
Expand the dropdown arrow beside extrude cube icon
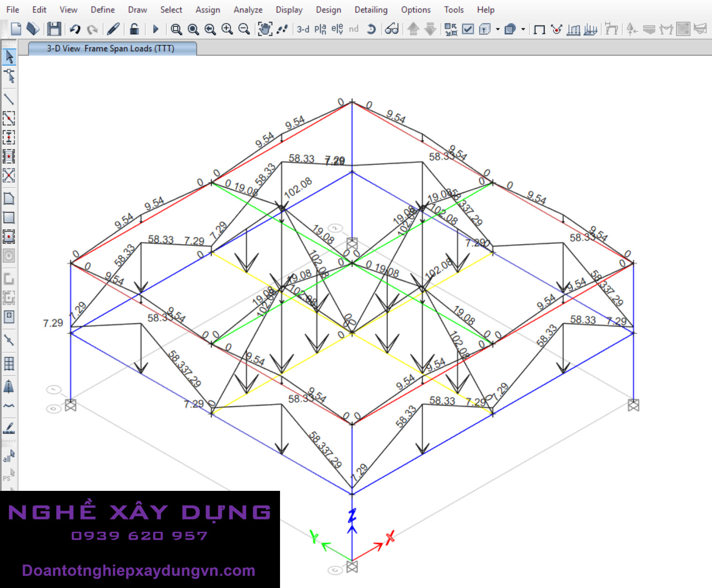[523, 29]
